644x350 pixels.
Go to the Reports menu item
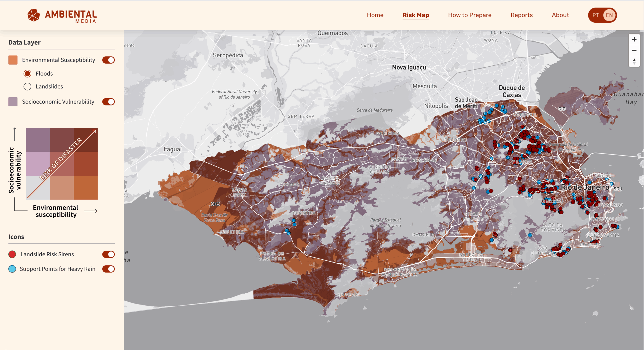point(521,15)
